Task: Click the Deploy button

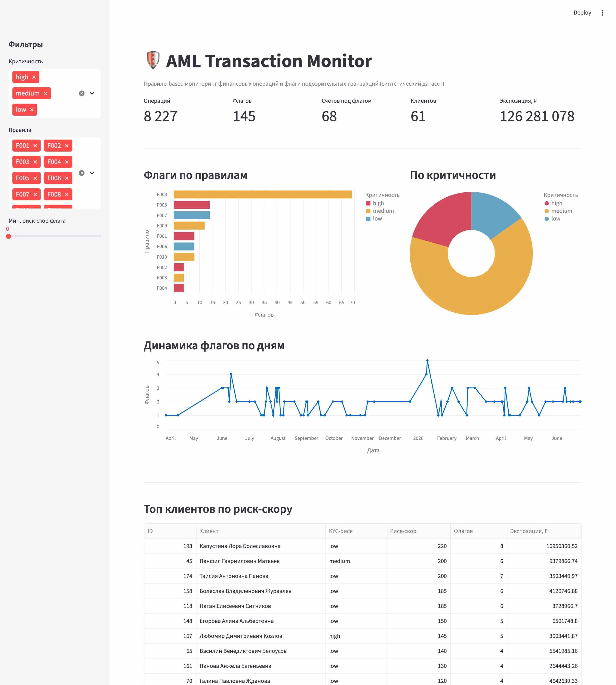Action: coord(582,13)
